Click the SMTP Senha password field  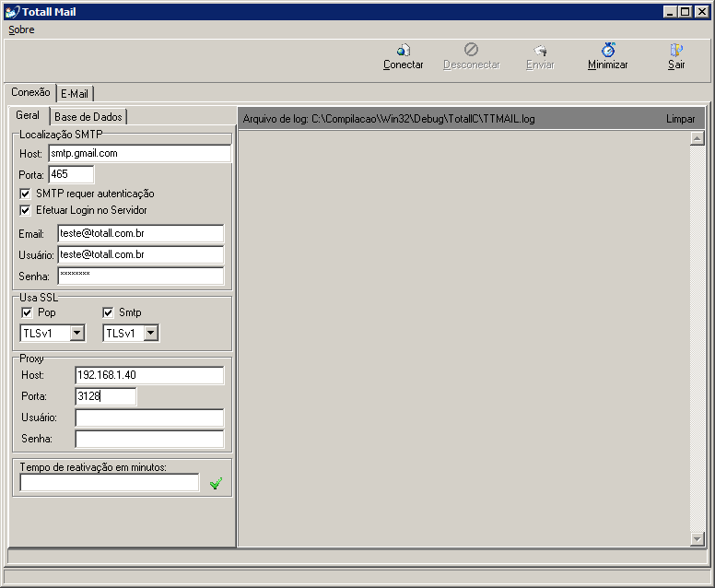click(141, 276)
